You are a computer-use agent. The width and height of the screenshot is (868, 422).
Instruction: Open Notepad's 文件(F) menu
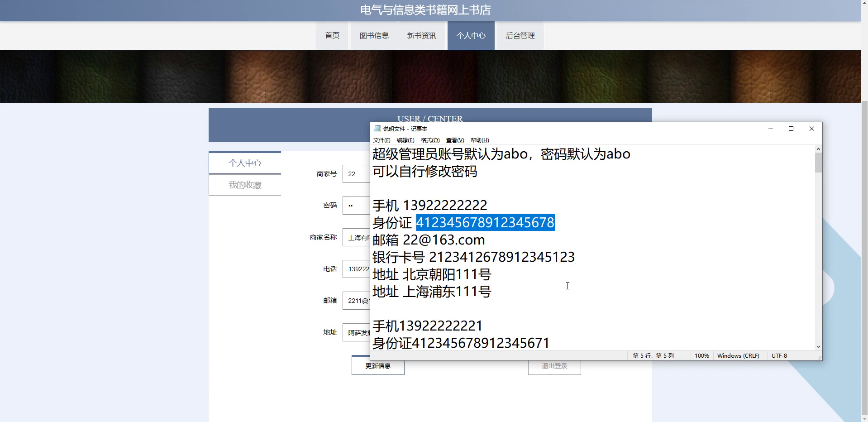(x=382, y=140)
